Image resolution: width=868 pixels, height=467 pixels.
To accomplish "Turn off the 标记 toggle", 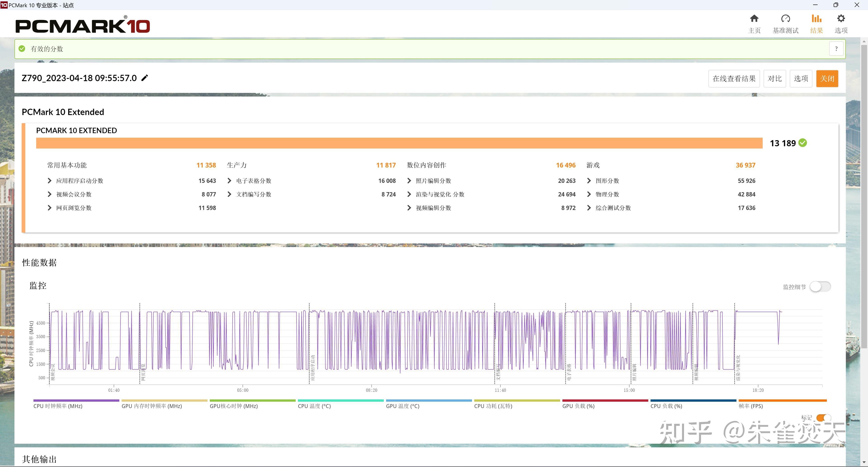I will [823, 418].
